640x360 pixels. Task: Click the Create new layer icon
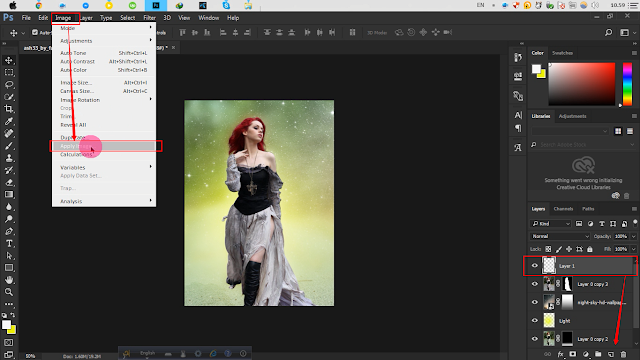pyautogui.click(x=611, y=354)
